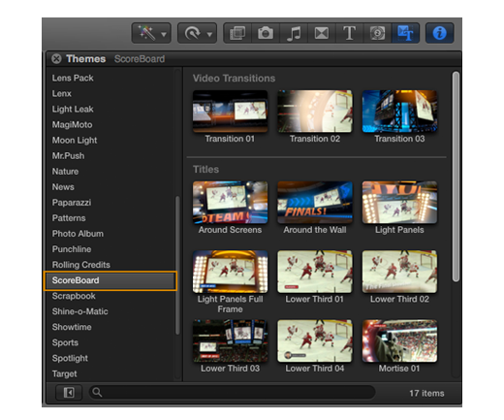The image size is (504, 420).
Task: Open the Photos browser camera icon
Action: [x=266, y=33]
